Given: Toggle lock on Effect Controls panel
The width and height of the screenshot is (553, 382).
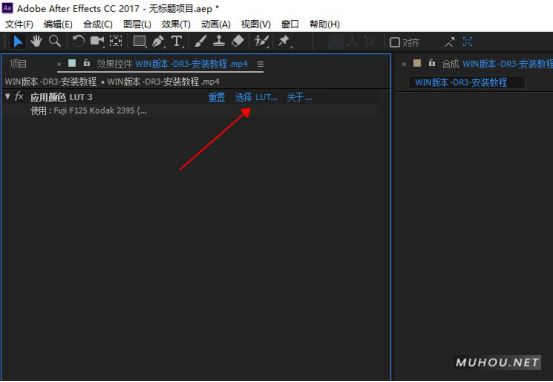Looking at the screenshot, I should pos(87,63).
